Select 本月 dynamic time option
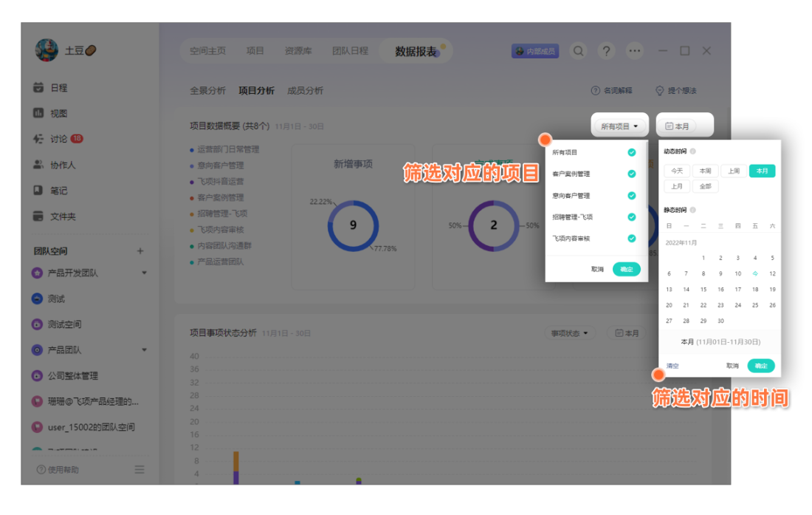 pyautogui.click(x=763, y=171)
